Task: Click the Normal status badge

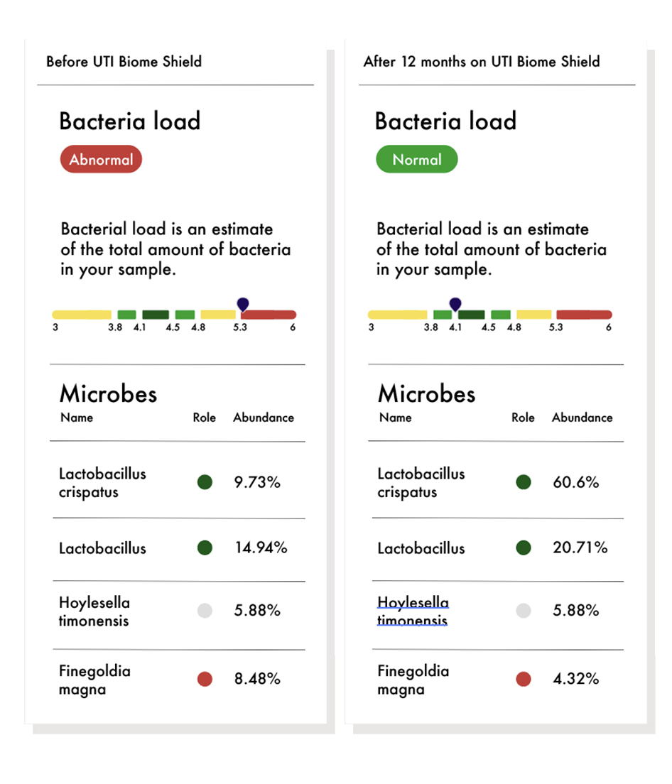Action: [x=417, y=159]
